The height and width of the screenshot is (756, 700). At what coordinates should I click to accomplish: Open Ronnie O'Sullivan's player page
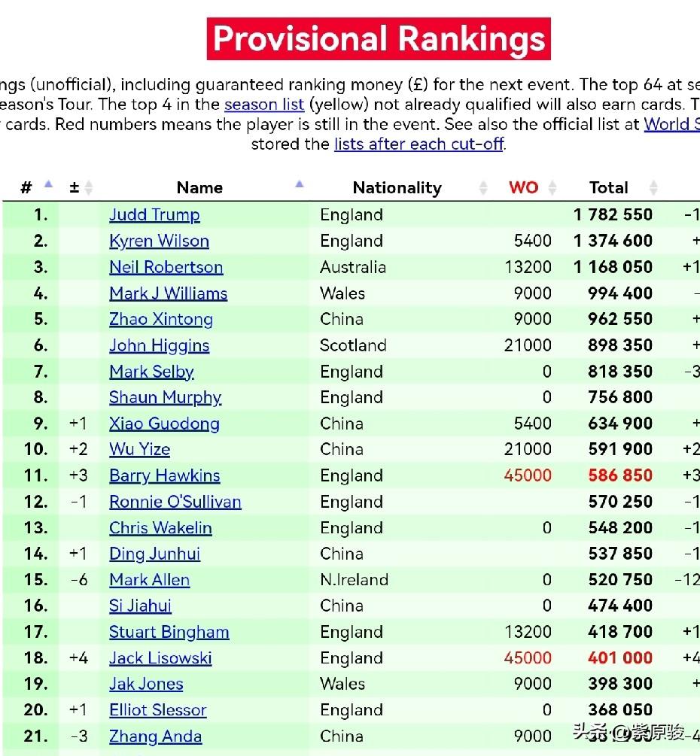175,502
